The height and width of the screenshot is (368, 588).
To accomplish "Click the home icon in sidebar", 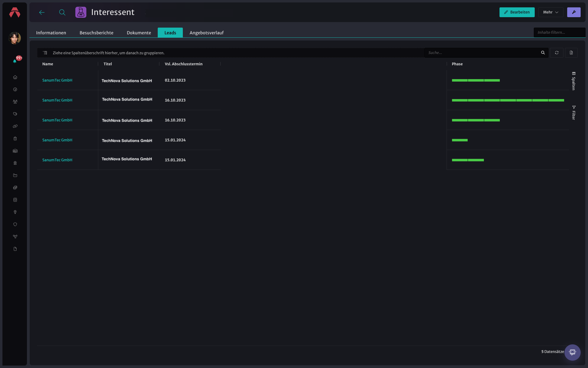I will point(15,77).
